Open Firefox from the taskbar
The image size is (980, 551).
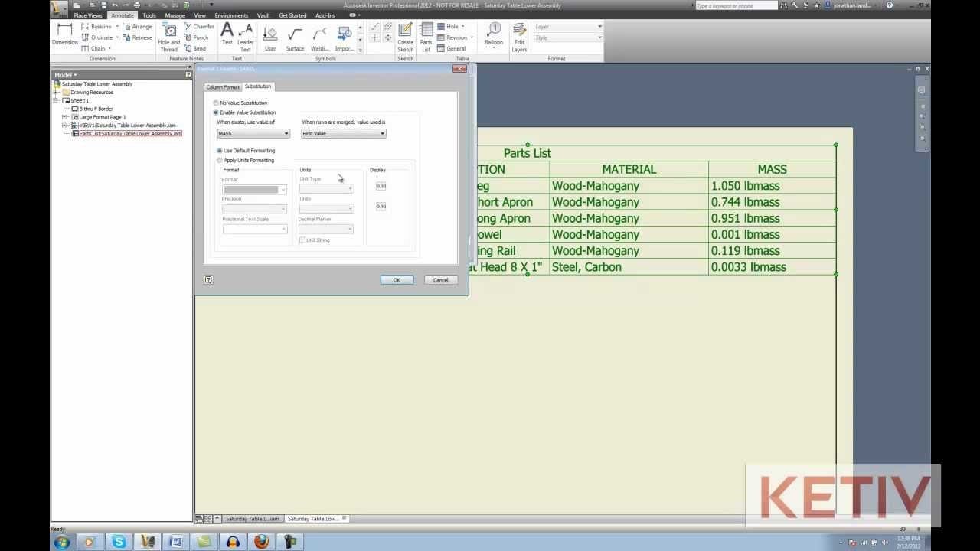(x=261, y=542)
